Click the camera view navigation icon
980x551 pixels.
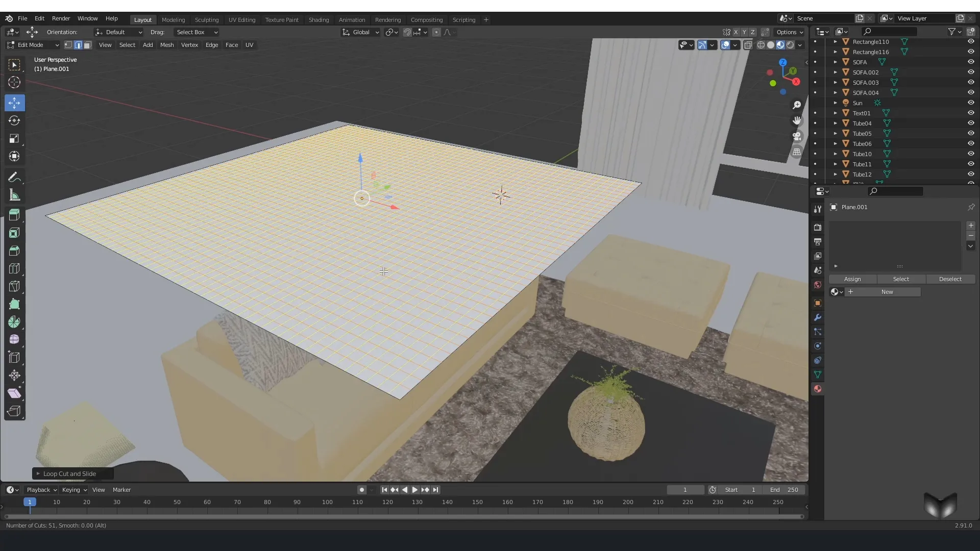796,136
